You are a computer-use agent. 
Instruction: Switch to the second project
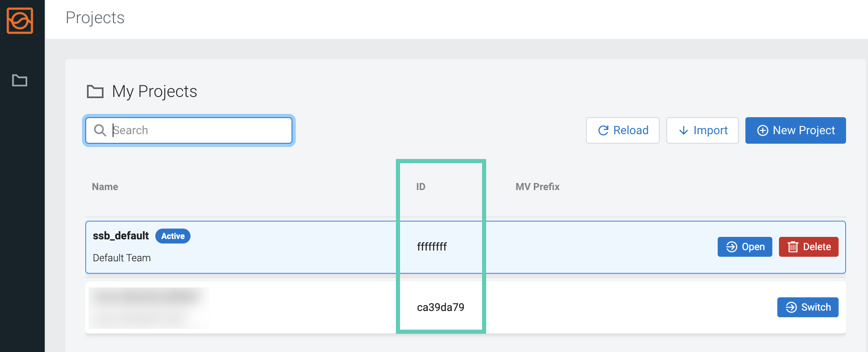point(808,307)
